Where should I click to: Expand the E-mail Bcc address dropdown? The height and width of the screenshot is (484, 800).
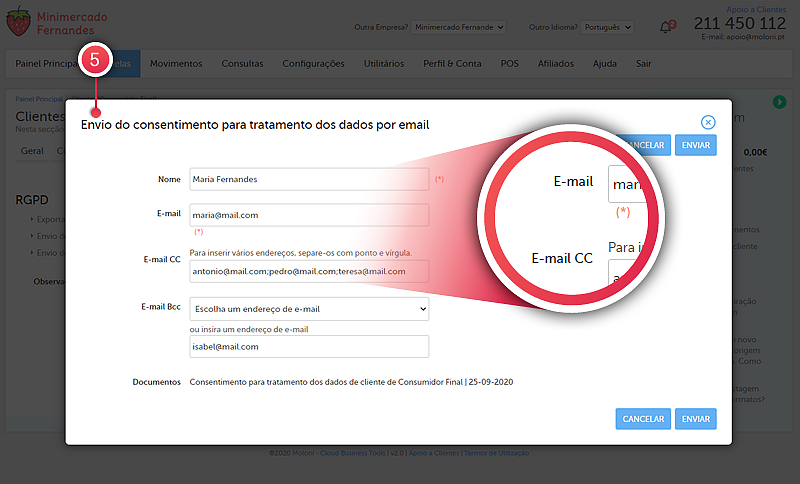pyautogui.click(x=309, y=309)
